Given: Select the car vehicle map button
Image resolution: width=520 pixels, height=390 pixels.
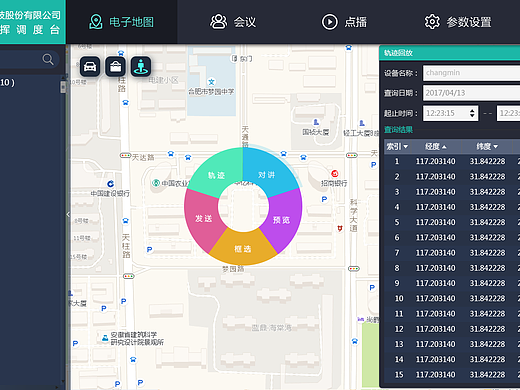Looking at the screenshot, I should (x=90, y=67).
